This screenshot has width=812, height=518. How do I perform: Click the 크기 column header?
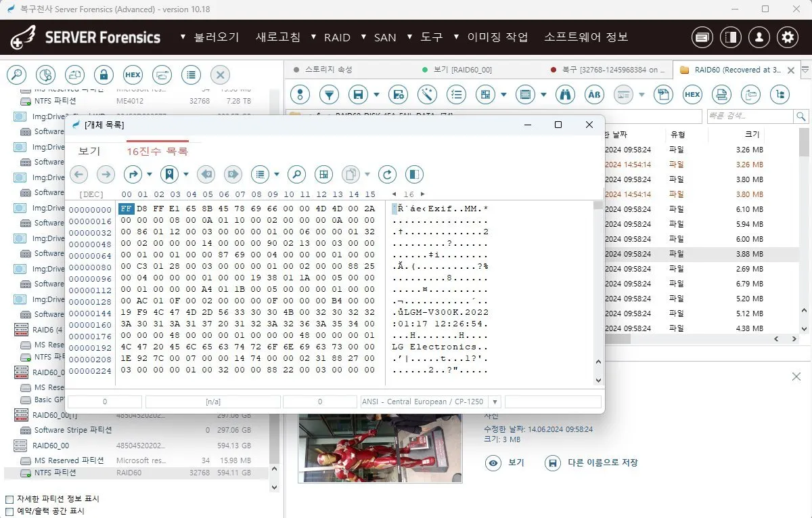(x=752, y=134)
